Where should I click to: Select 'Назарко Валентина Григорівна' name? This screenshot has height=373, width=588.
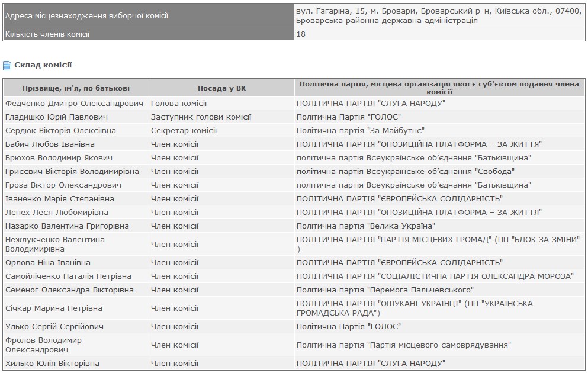pos(67,226)
